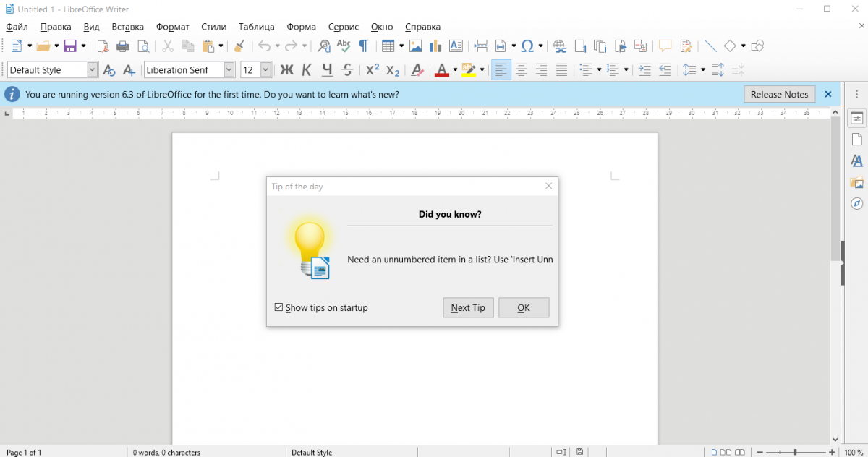Open the Liberation Serif font dropdown

(x=229, y=70)
